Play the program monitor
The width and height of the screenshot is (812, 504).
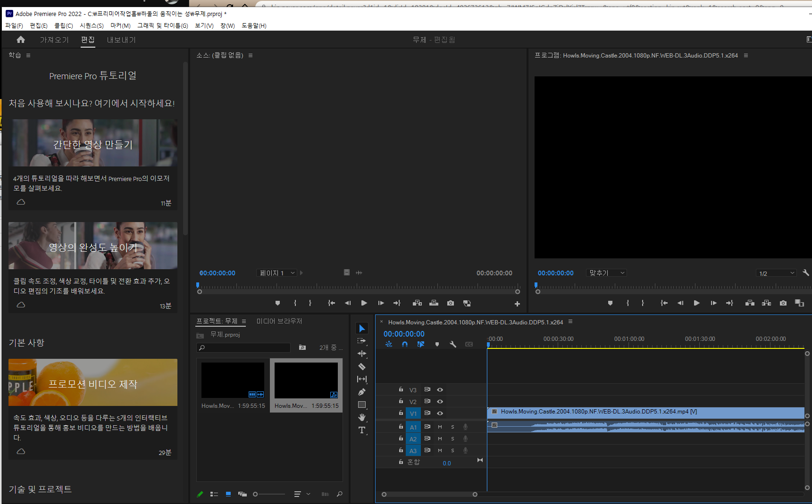coord(696,303)
